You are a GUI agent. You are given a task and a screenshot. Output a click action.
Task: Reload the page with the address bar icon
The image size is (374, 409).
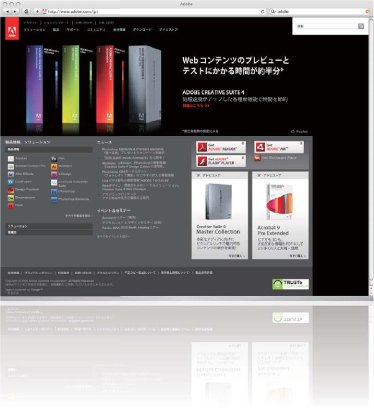click(263, 11)
